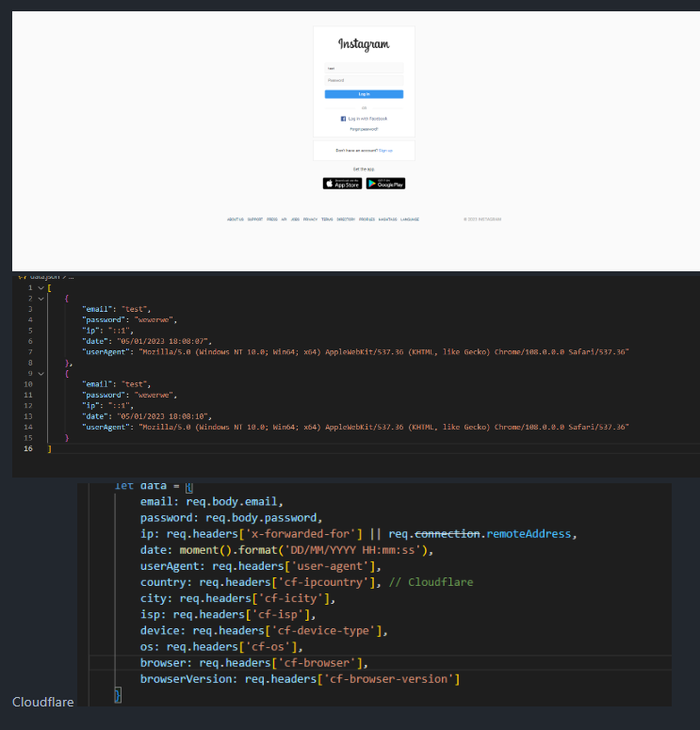Click the 'cf-icity' header string

(x=291, y=598)
